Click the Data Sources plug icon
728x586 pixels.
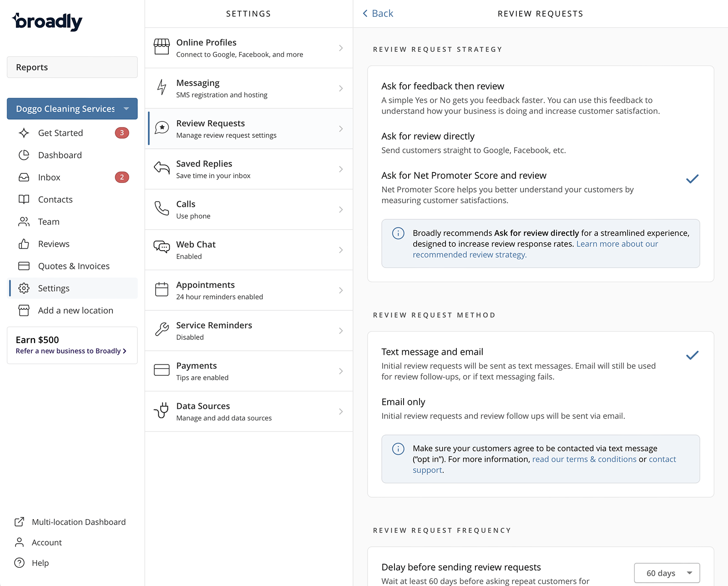pos(162,410)
